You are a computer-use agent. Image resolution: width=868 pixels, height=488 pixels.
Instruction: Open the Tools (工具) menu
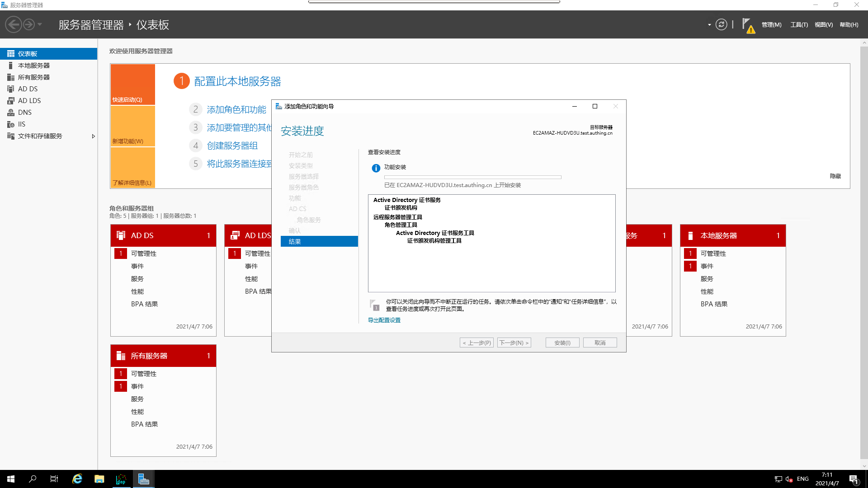pos(799,25)
